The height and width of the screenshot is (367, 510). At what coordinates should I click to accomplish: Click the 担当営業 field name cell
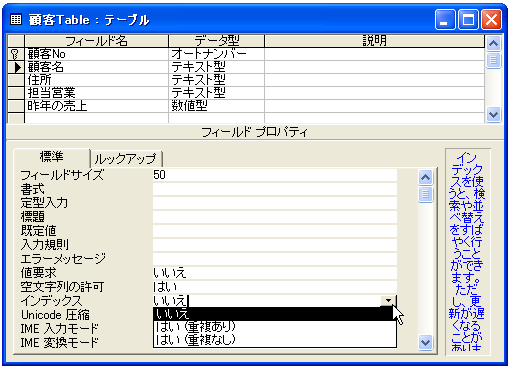click(x=96, y=93)
